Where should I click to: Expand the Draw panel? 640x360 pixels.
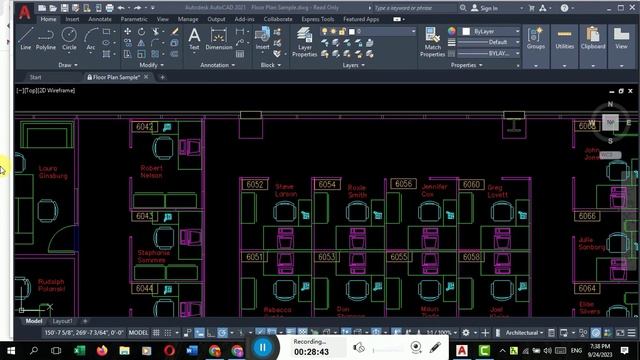point(68,65)
